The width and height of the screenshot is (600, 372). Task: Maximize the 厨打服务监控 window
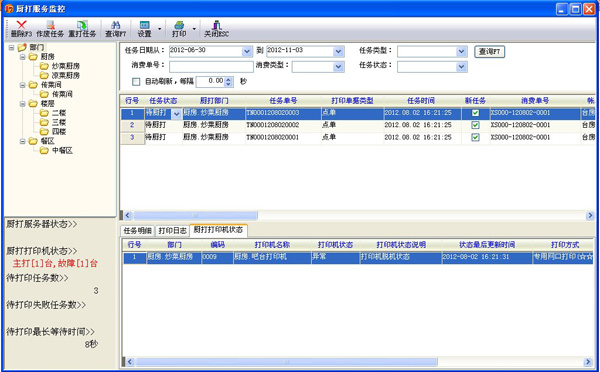tap(575, 9)
